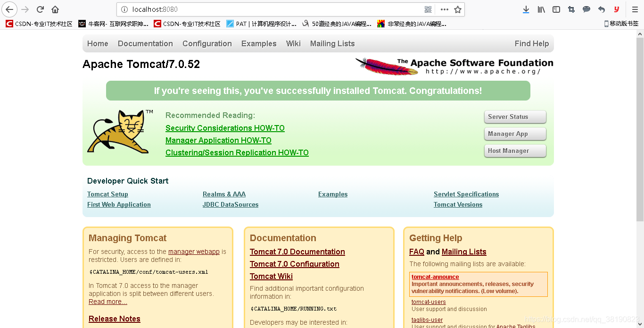Open the First Web Application link
The height and width of the screenshot is (328, 644).
119,204
